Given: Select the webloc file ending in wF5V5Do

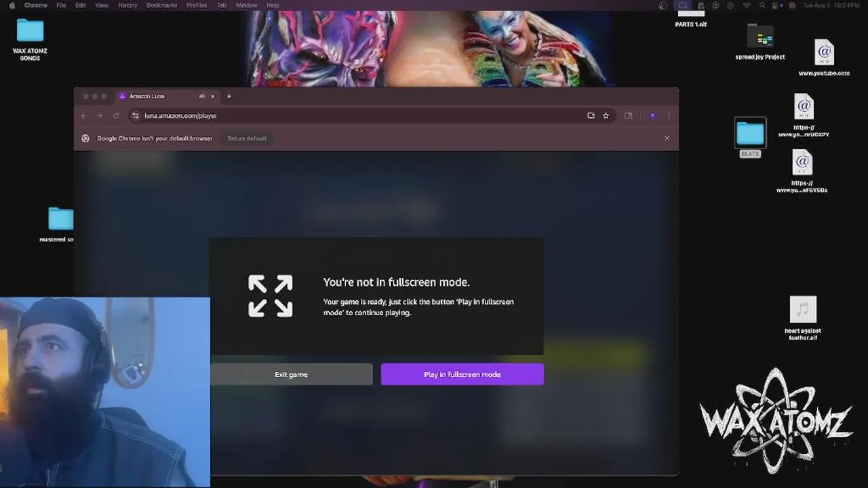Looking at the screenshot, I should tap(802, 171).
